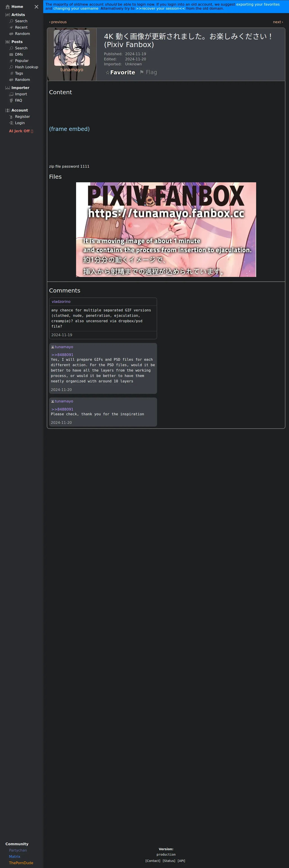Open the [Status] footer link
289x868 pixels.
169,861
